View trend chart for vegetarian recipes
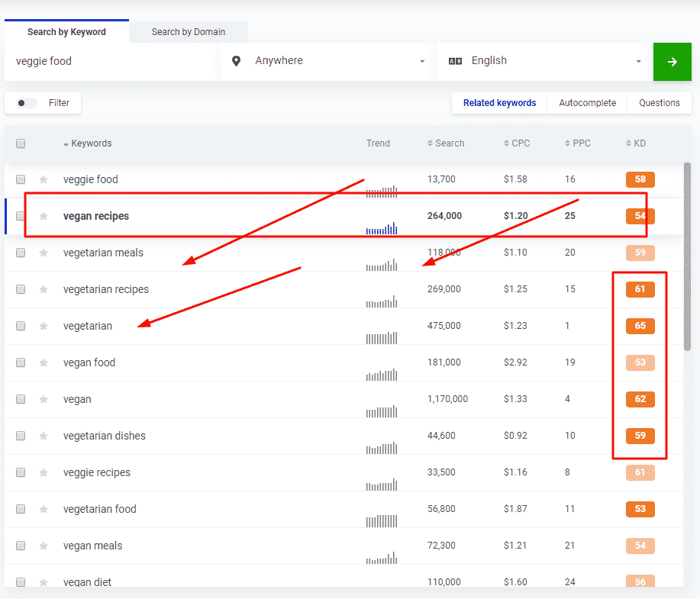Image resolution: width=700 pixels, height=599 pixels. [x=382, y=301]
